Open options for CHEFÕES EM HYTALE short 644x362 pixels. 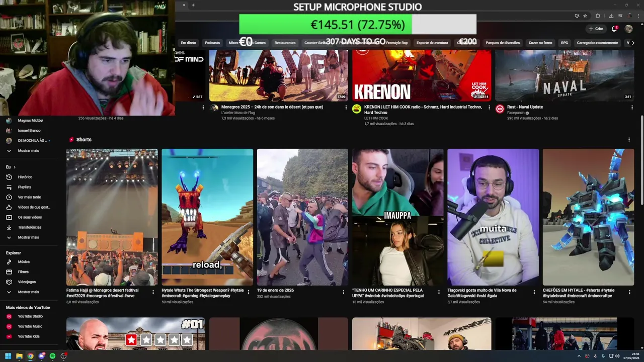(629, 292)
